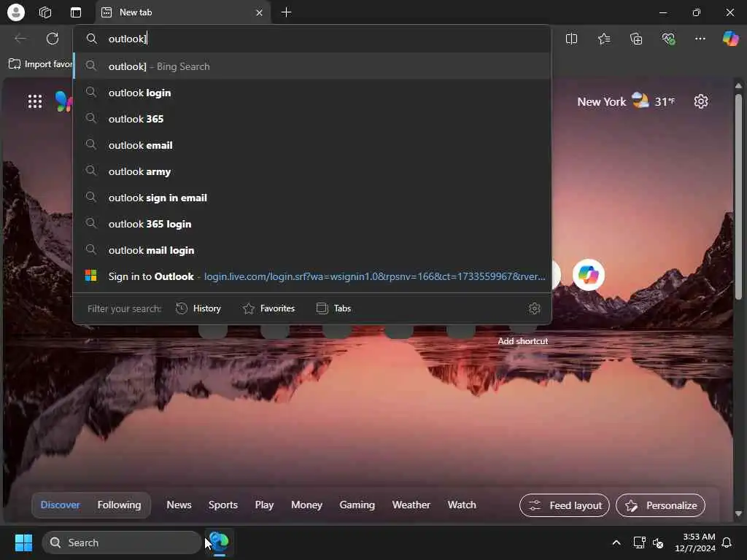Open Browser essentials heart icon
Screen dimensions: 747x560
(668, 39)
